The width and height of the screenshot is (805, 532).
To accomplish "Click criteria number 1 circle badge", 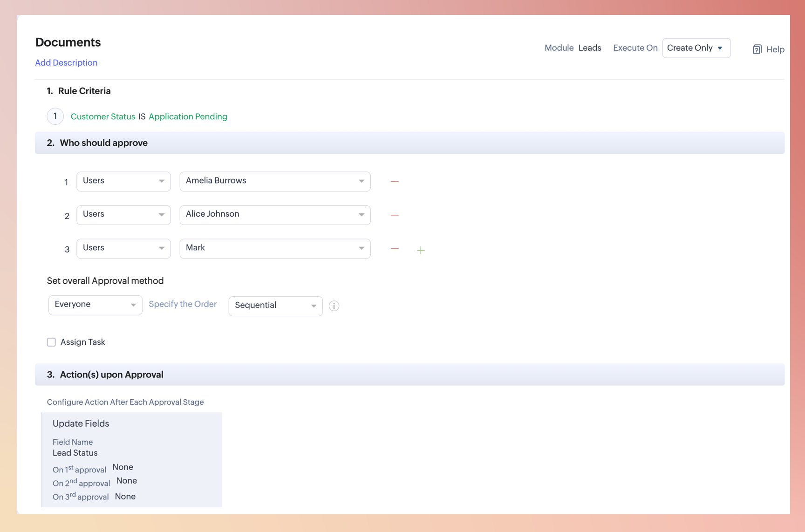I will 55,116.
